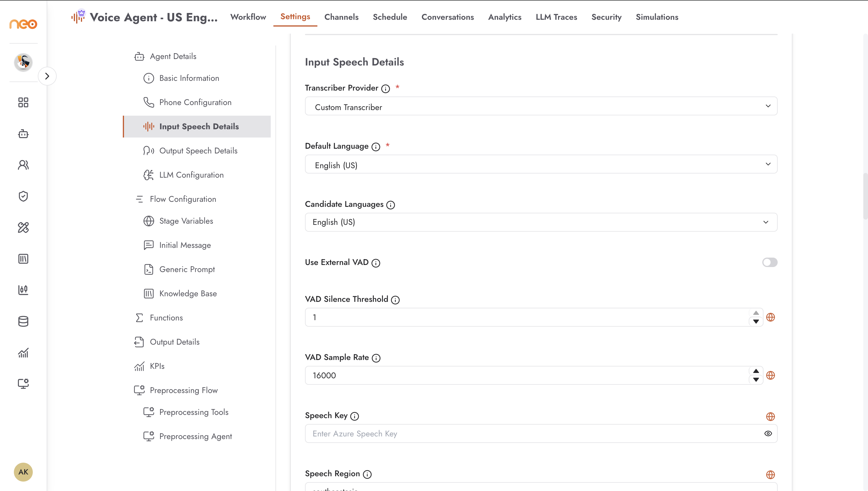
Task: Click the info icon beside Transcriber Provider
Action: click(385, 88)
